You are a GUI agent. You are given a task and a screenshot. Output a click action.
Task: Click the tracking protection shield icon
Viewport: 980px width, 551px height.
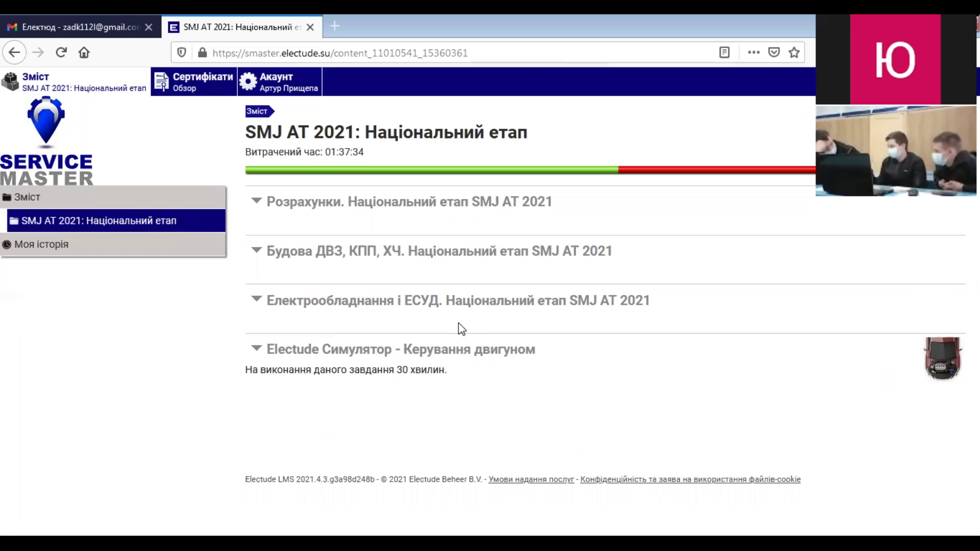point(182,53)
